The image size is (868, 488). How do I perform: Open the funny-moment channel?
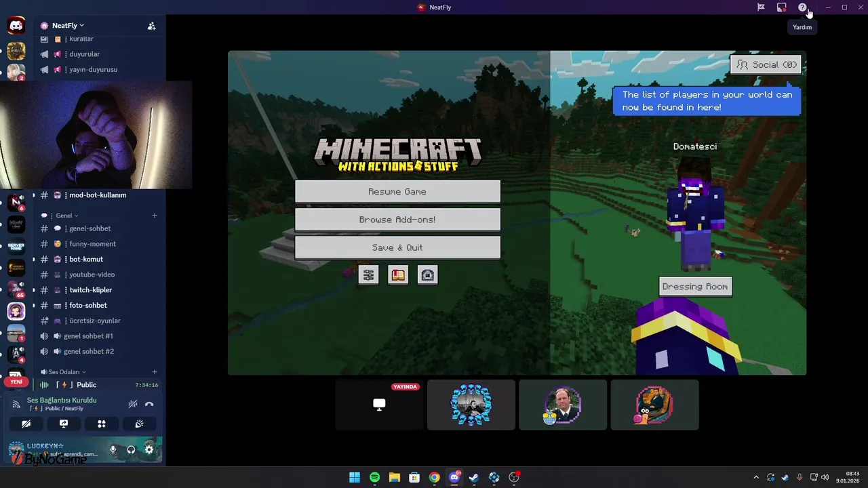pyautogui.click(x=98, y=244)
